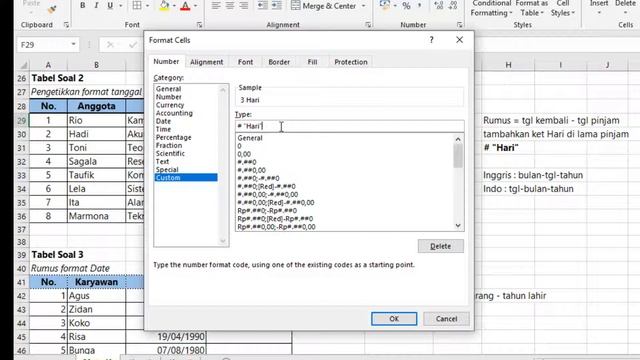Click Increase Decimal icon
The height and width of the screenshot is (360, 640).
point(438,5)
